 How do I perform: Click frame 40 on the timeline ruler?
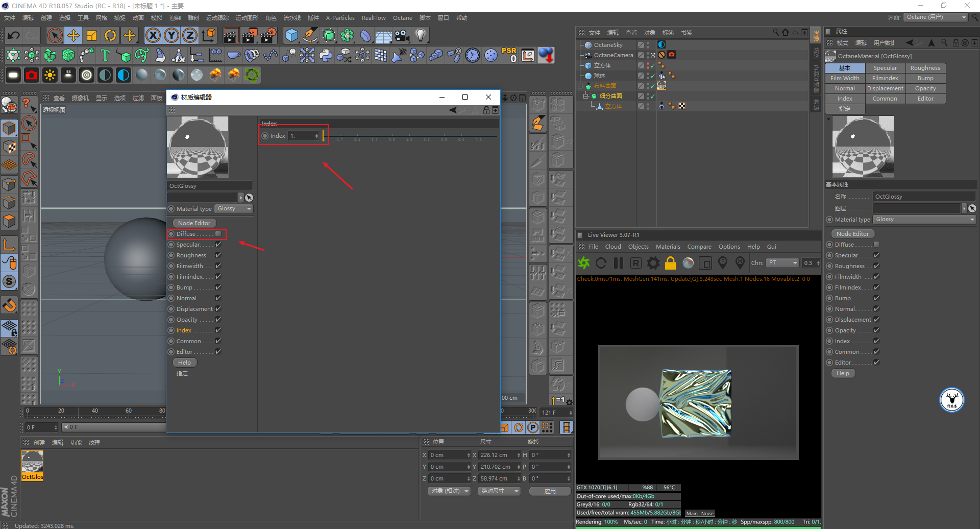tap(95, 411)
